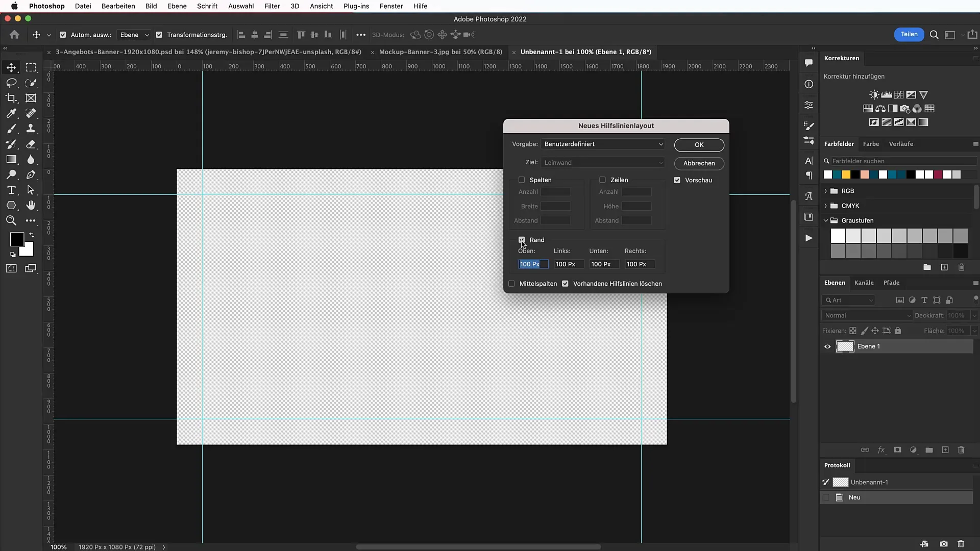Viewport: 980px width, 551px height.
Task: Enable the Zeilen checkbox
Action: tap(602, 180)
